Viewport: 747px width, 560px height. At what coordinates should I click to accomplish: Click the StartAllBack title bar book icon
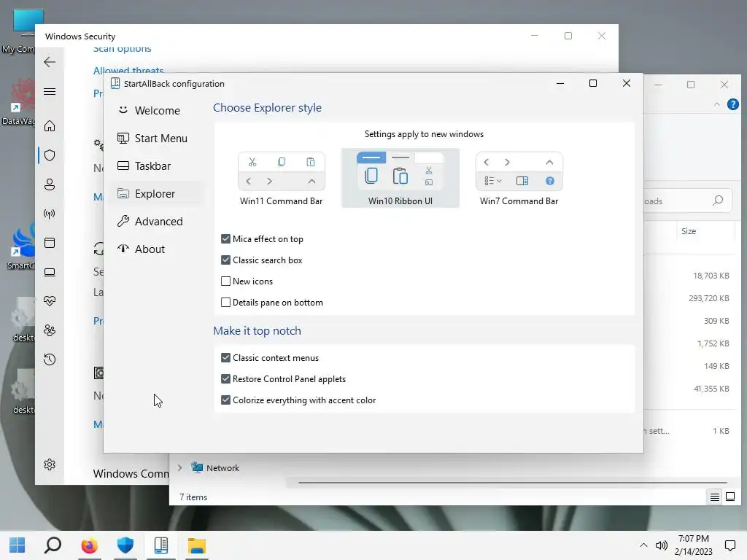[x=115, y=84]
